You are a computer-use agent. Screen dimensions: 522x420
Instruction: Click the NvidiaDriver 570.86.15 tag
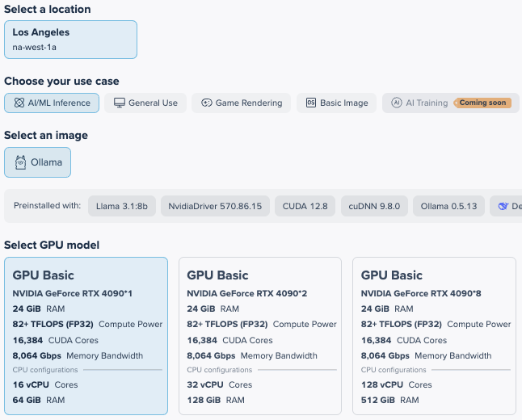(x=214, y=207)
